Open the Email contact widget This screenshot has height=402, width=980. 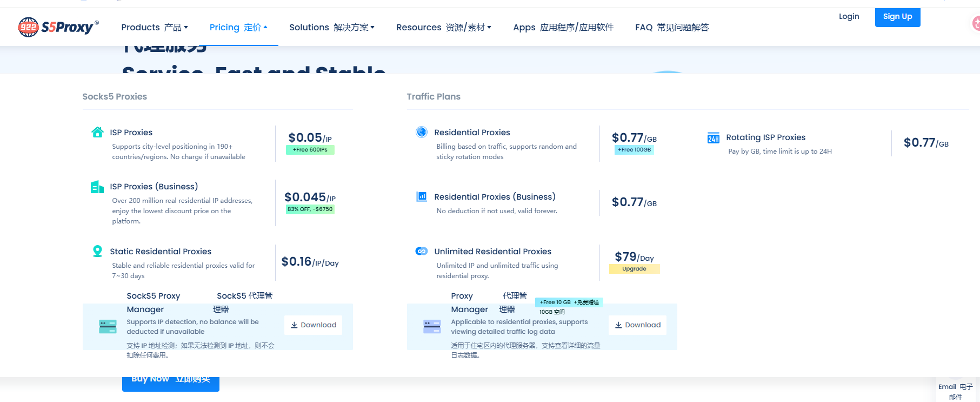(956, 391)
